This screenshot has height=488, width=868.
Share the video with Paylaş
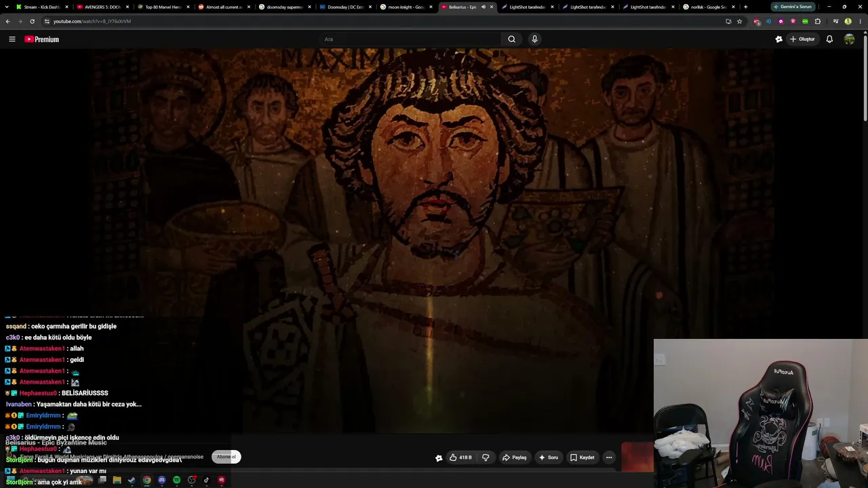coord(514,457)
